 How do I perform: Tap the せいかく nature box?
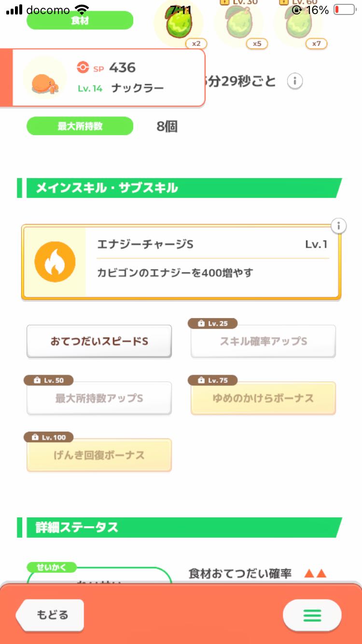tap(99, 577)
